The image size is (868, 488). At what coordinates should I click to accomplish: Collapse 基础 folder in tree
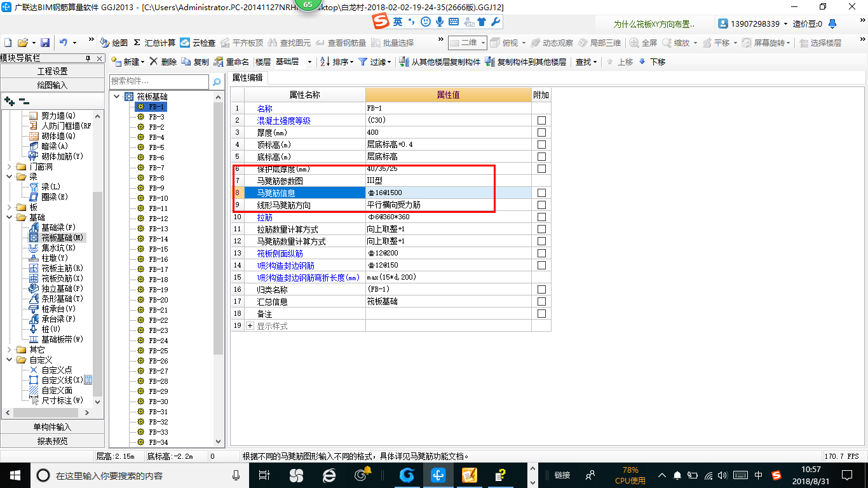tap(9, 217)
